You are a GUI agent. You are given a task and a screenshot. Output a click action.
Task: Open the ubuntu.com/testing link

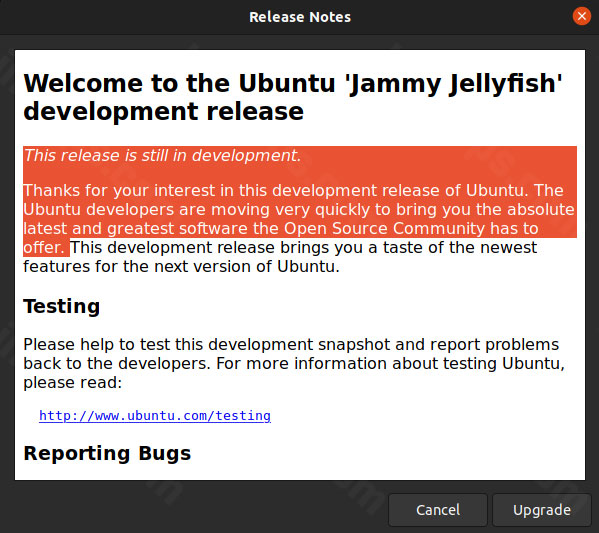155,416
